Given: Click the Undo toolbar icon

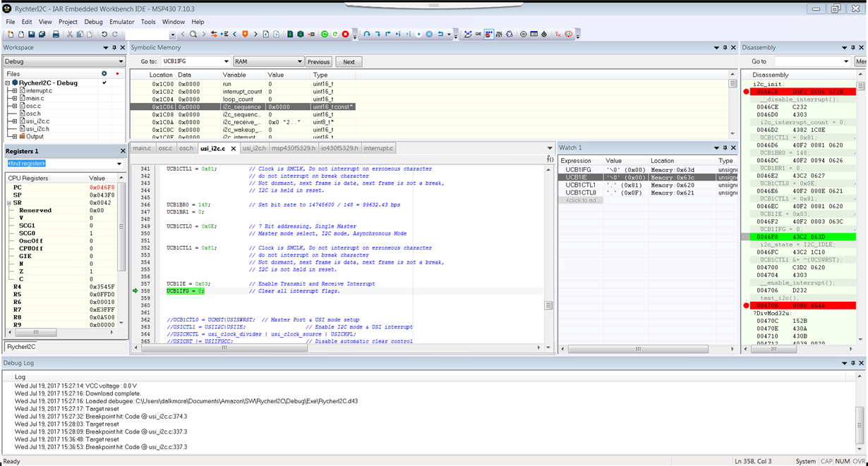Looking at the screenshot, I should (x=104, y=34).
